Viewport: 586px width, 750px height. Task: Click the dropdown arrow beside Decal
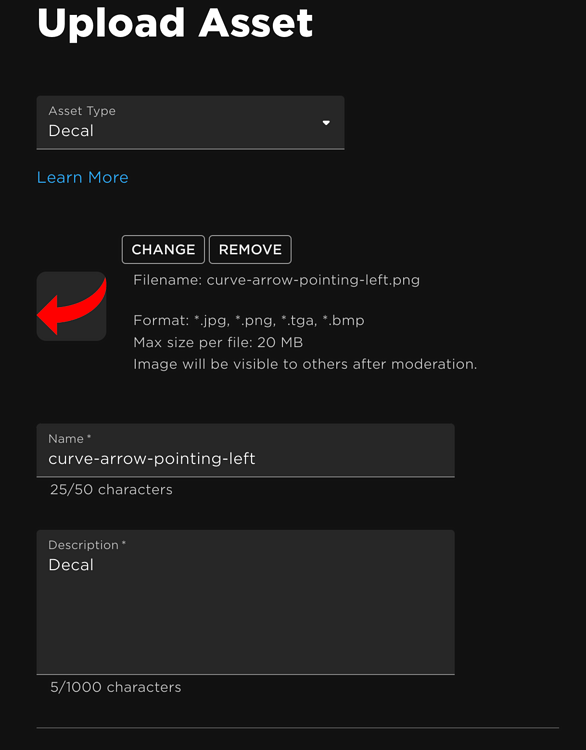coord(326,123)
